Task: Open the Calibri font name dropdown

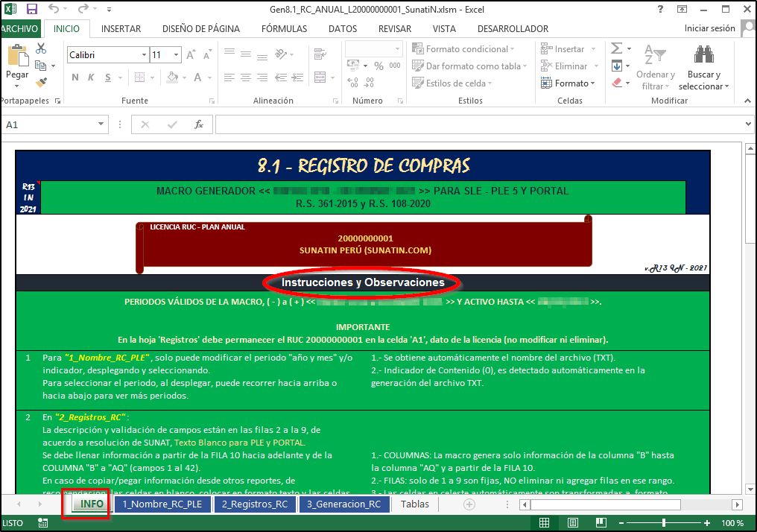Action: coord(106,55)
